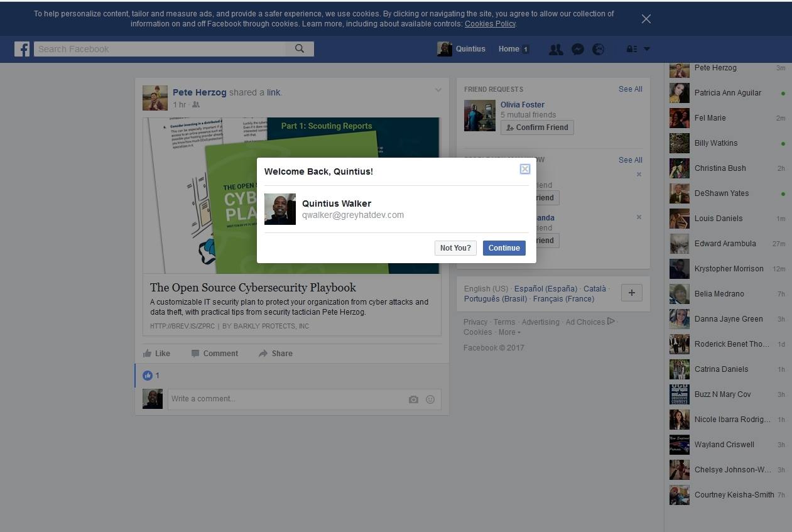Screen dimensions: 792x532
Task: Like Pete Herzog's post
Action: point(156,354)
